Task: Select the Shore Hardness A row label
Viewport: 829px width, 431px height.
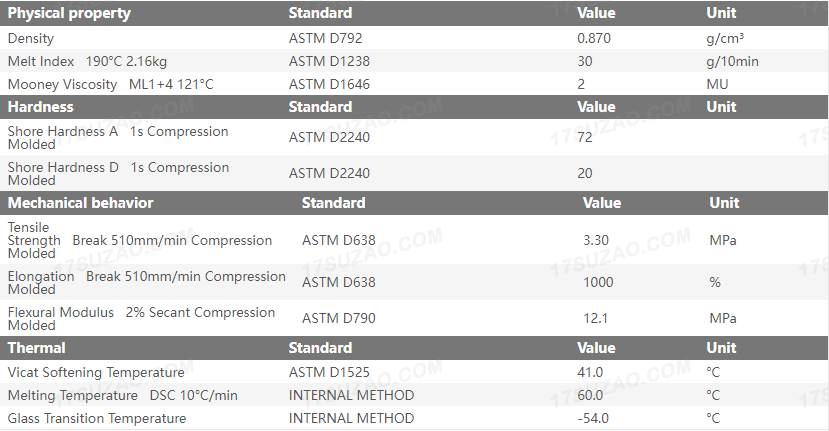Action: 117,138
